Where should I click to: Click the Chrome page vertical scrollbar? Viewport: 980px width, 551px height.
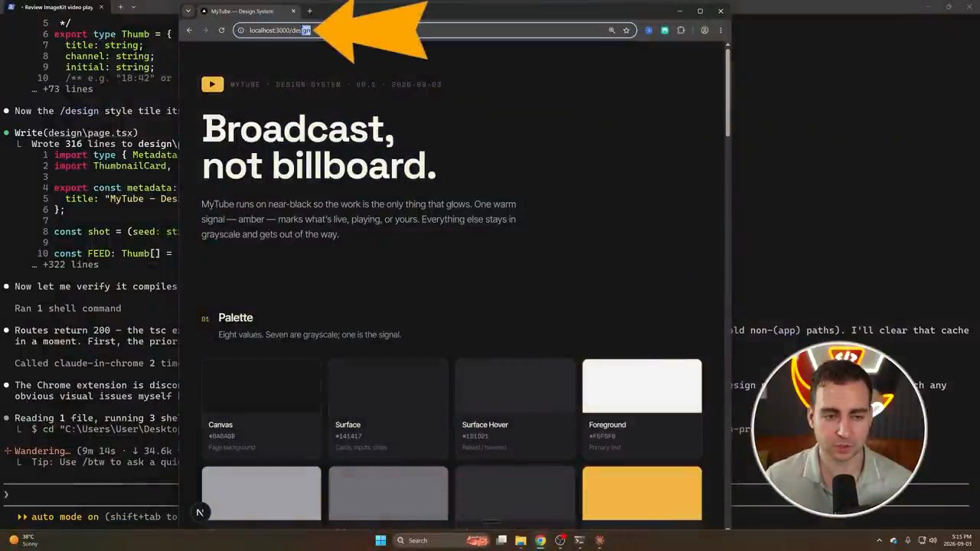(727, 92)
